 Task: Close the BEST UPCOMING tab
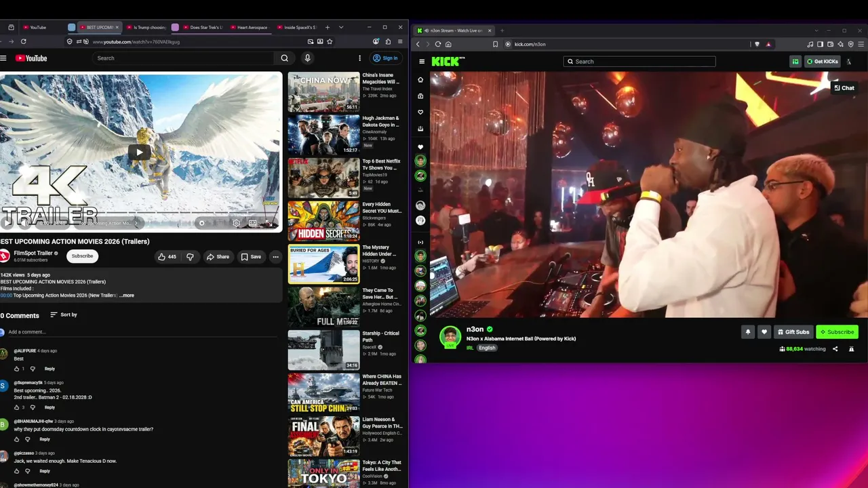click(x=117, y=28)
